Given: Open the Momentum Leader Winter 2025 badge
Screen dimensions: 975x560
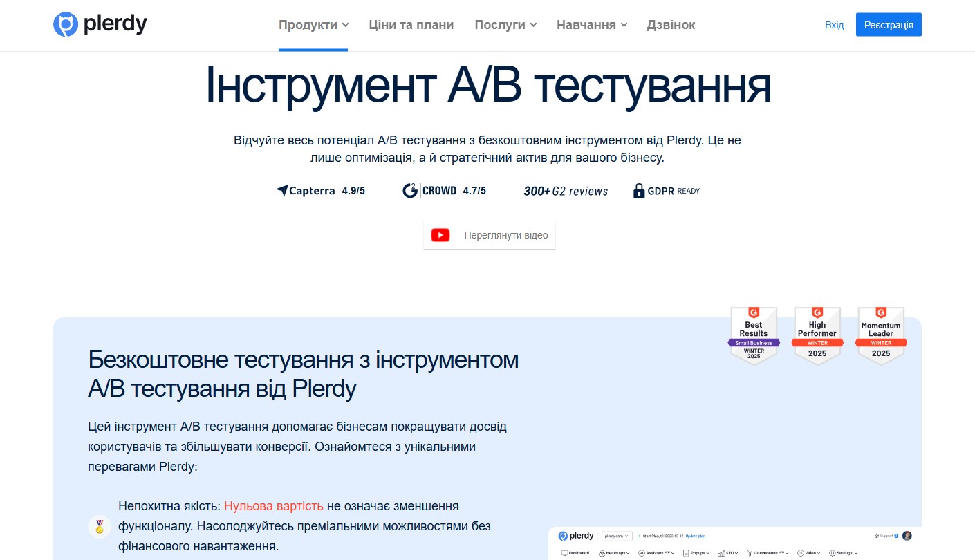Looking at the screenshot, I should (x=881, y=336).
